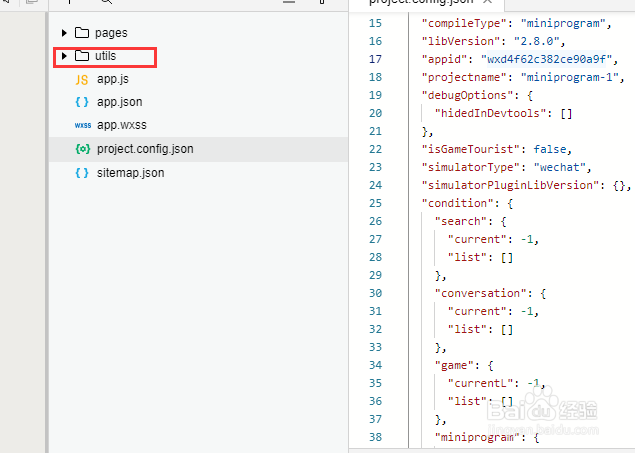
Task: Select project.config.json file name in tree
Action: [x=145, y=149]
